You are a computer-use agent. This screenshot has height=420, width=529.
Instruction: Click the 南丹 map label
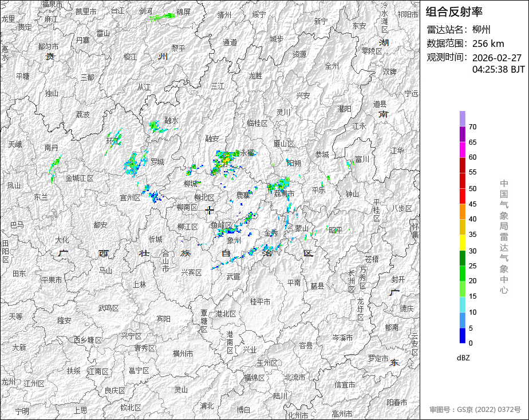coord(52,148)
